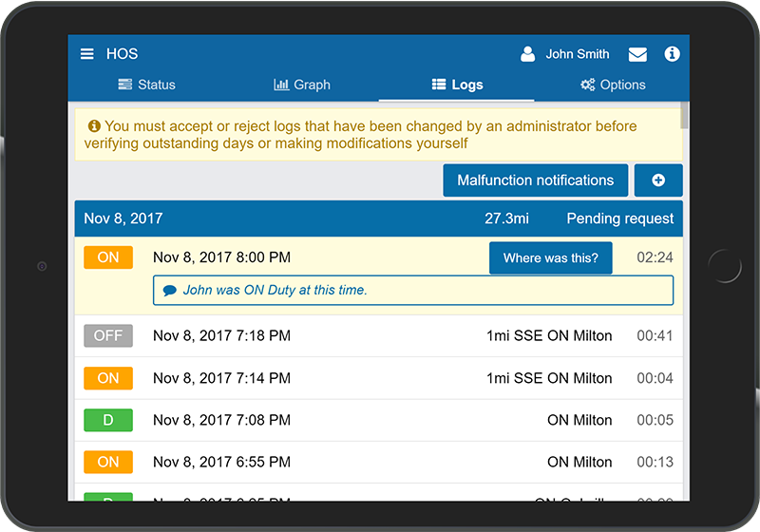This screenshot has width=760, height=532.
Task: Open the 6:55 PM ON Milton entry
Action: 378,462
